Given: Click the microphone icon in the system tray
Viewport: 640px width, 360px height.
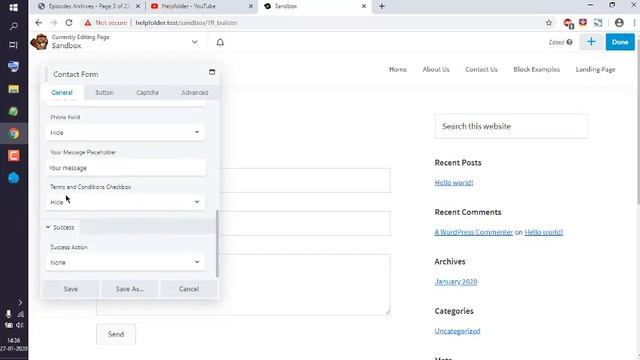Looking at the screenshot, I should coord(8,313).
